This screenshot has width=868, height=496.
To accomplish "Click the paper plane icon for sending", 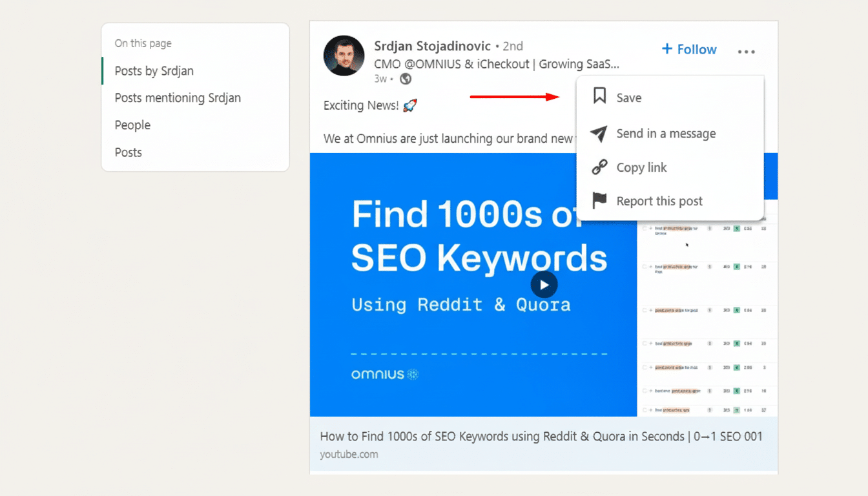I will [x=599, y=133].
